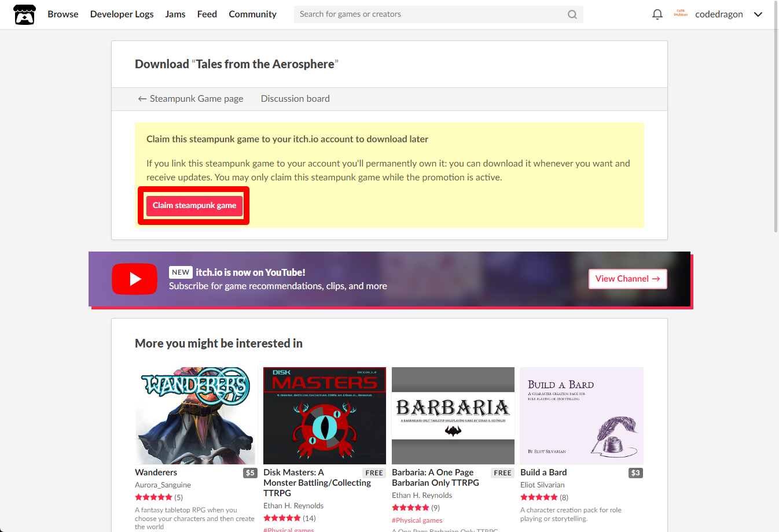
Task: Open Disk Masters cover thumbnail
Action: (x=325, y=416)
